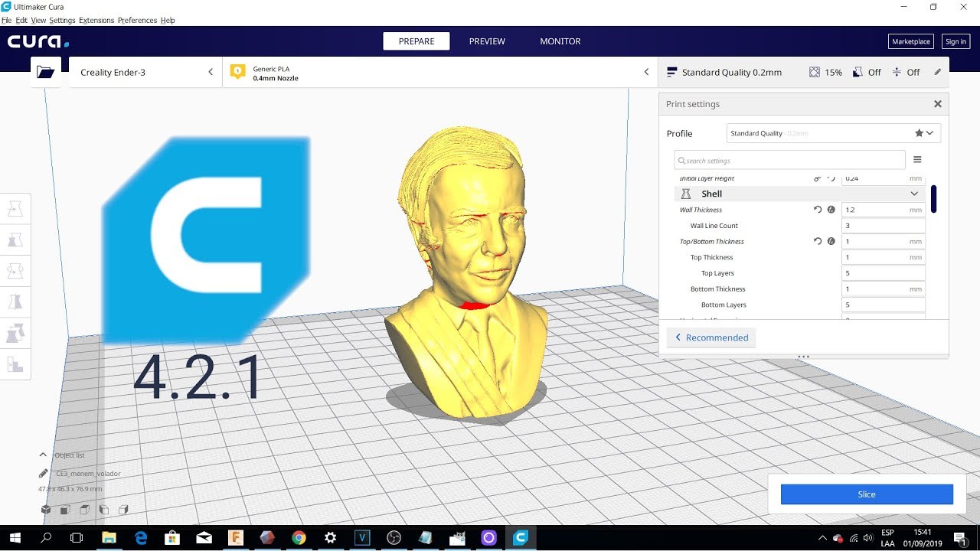Open the Per Model Settings tool

point(15,333)
